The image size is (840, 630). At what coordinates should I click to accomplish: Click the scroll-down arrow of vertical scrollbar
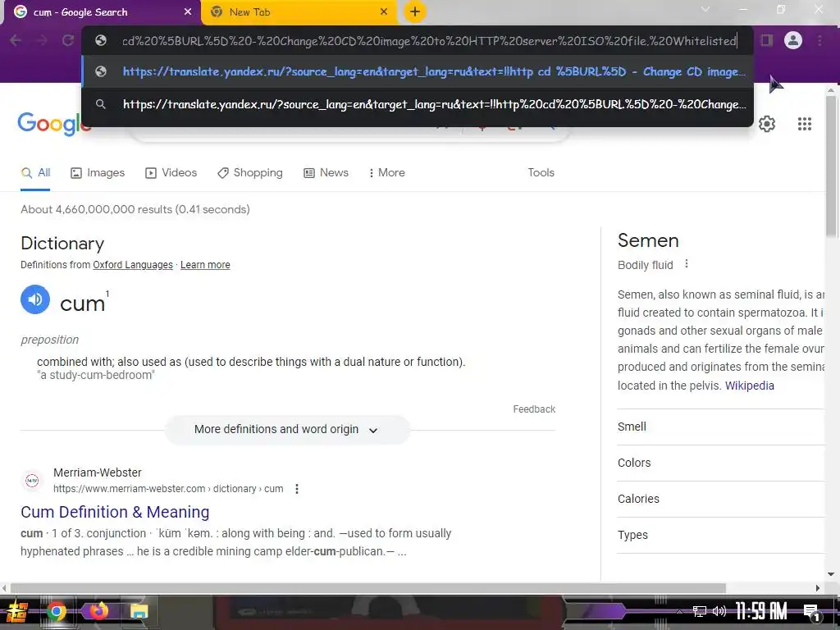pos(831,574)
